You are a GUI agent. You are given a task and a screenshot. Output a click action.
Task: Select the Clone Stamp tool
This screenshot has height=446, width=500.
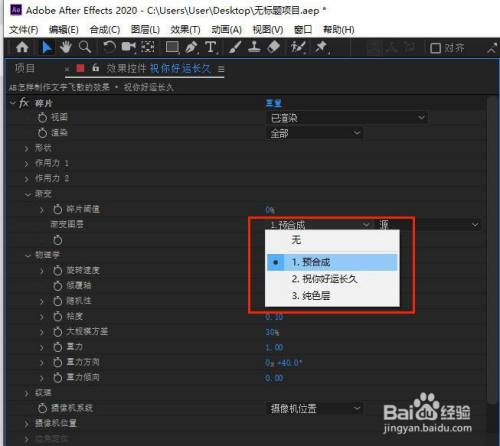pyautogui.click(x=254, y=47)
